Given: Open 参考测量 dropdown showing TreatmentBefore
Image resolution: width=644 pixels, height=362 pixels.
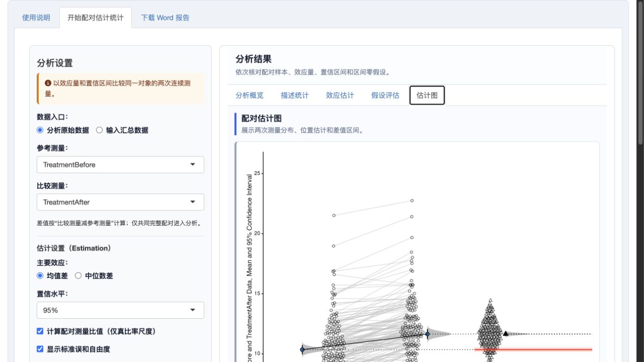Looking at the screenshot, I should point(120,165).
